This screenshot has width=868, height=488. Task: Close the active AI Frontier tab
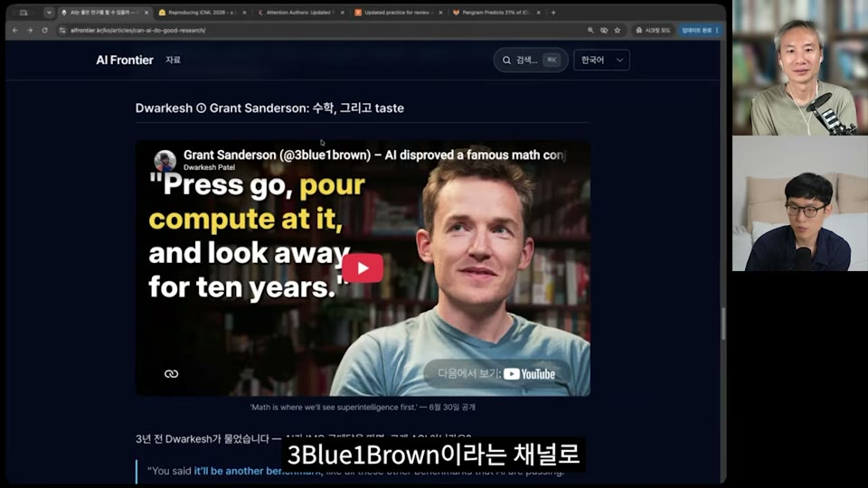click(x=146, y=12)
